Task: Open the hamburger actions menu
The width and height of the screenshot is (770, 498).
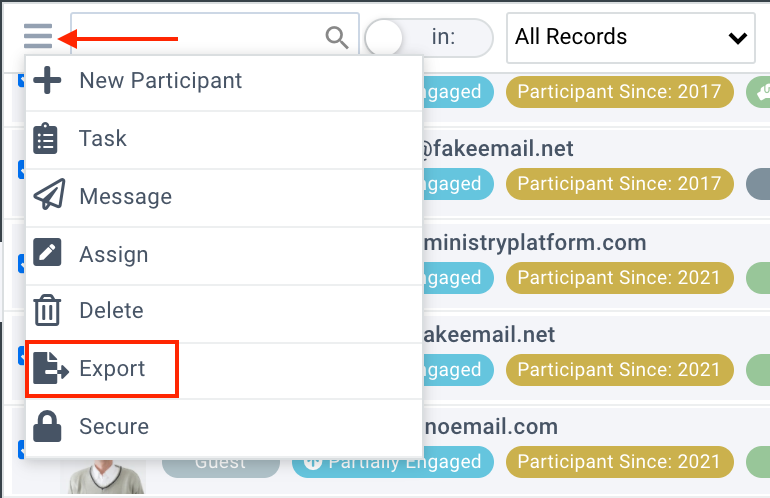Action: (38, 38)
